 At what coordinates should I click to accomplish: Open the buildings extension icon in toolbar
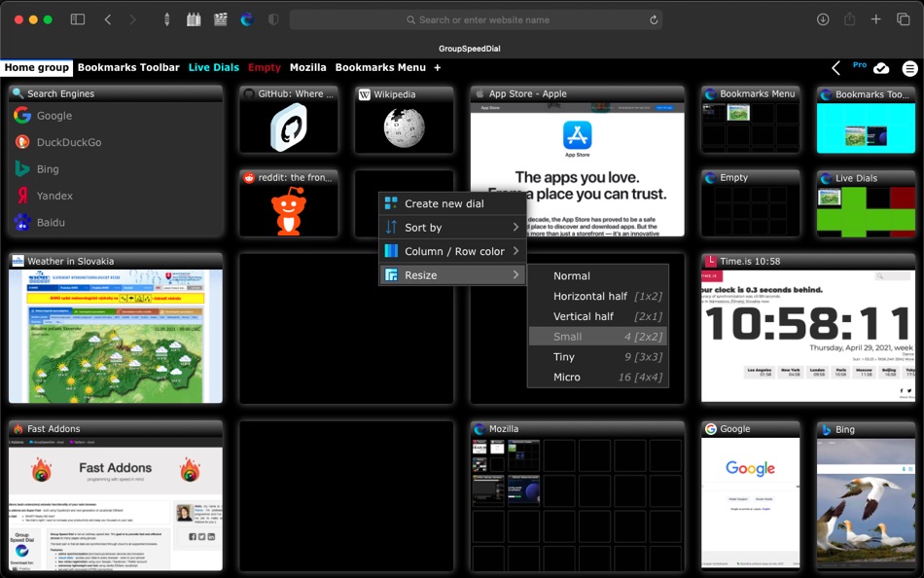point(194,19)
